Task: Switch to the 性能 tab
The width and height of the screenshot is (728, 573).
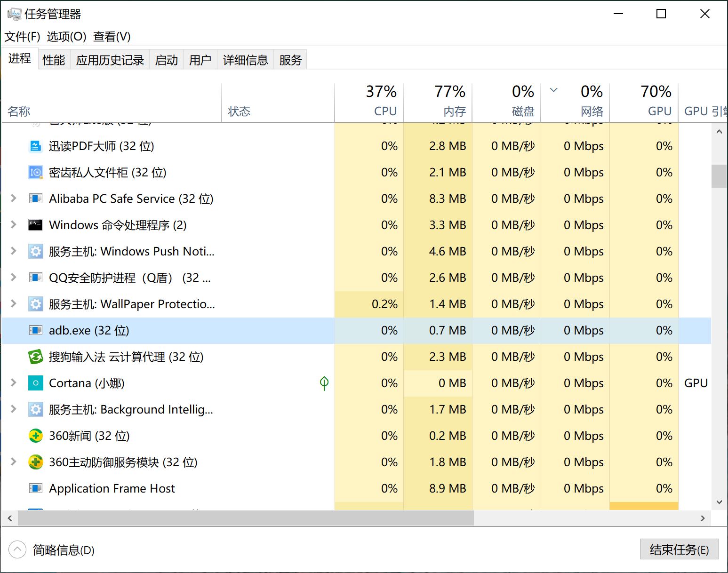Action: (54, 60)
